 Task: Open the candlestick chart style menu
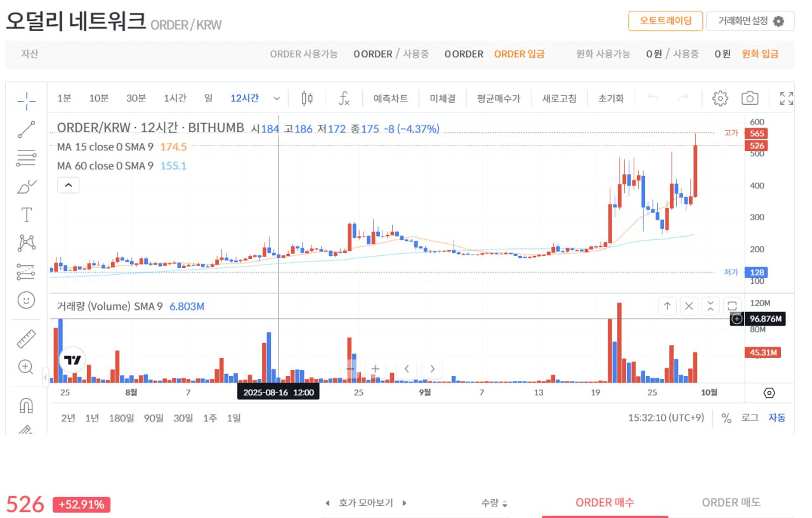[x=307, y=98]
